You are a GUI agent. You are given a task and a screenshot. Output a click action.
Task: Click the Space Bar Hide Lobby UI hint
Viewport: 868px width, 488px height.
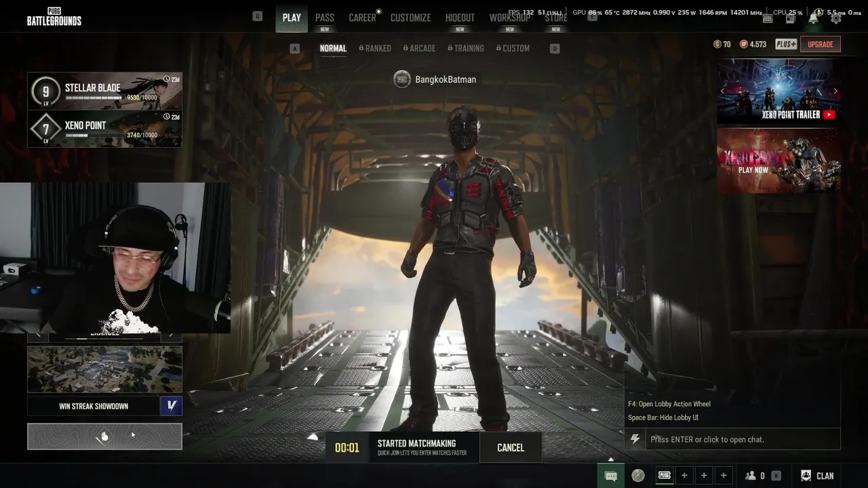click(x=663, y=418)
